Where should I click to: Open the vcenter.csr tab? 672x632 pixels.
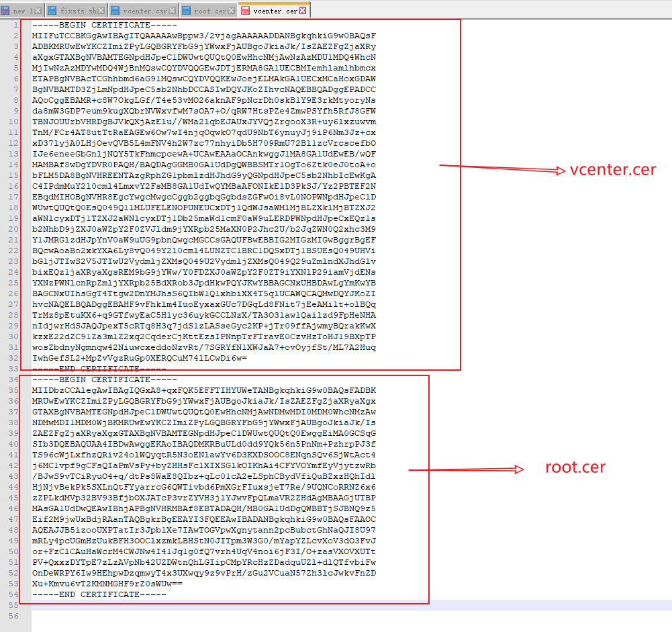(145, 11)
